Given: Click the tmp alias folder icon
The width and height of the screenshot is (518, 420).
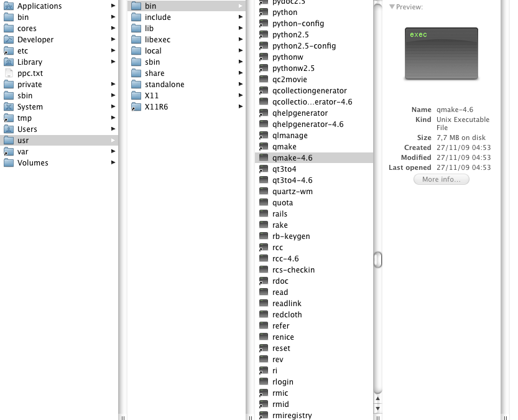Looking at the screenshot, I should [x=9, y=118].
